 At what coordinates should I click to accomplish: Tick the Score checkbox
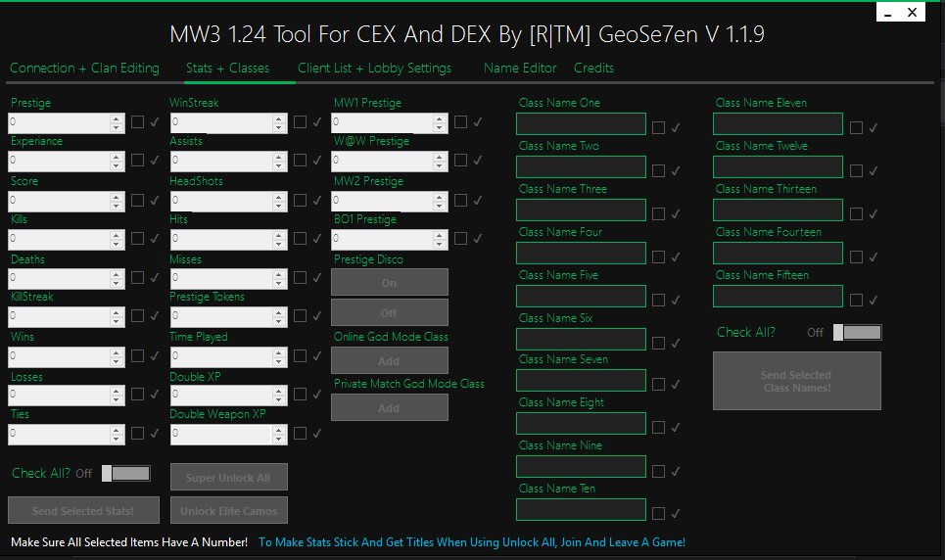coord(137,200)
